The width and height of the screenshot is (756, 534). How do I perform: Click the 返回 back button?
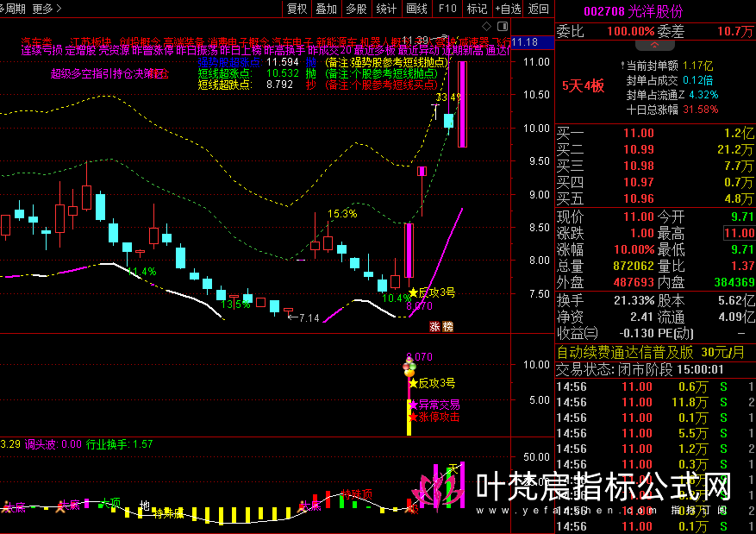[539, 9]
